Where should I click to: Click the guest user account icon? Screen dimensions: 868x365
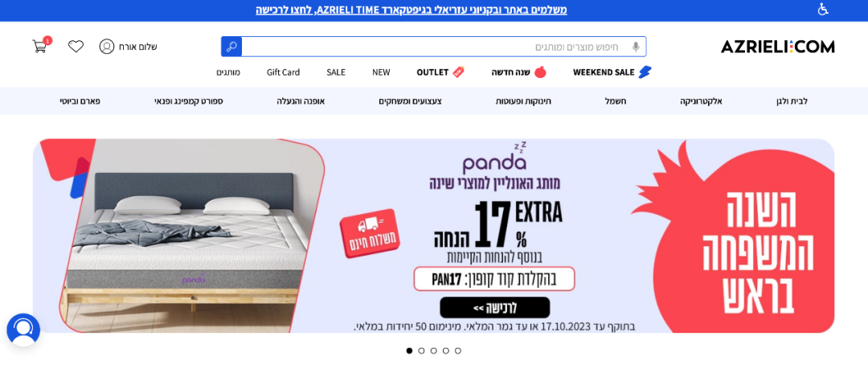[x=107, y=47]
